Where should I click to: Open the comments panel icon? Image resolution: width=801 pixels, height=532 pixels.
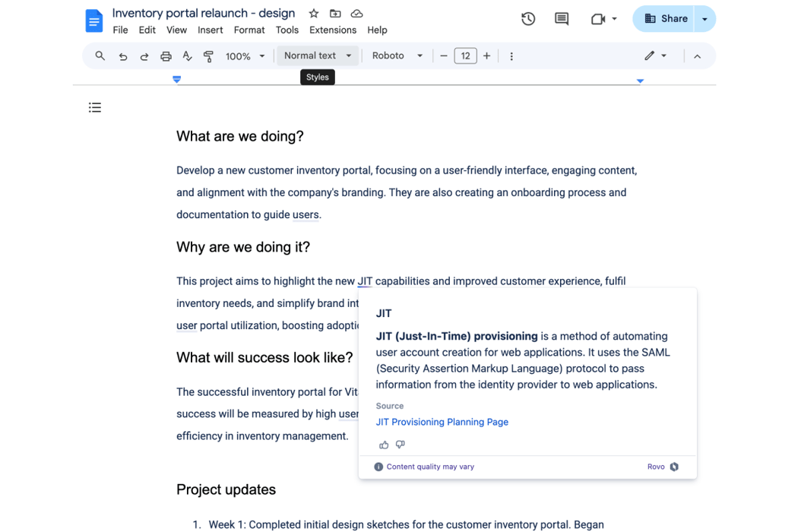click(x=562, y=19)
